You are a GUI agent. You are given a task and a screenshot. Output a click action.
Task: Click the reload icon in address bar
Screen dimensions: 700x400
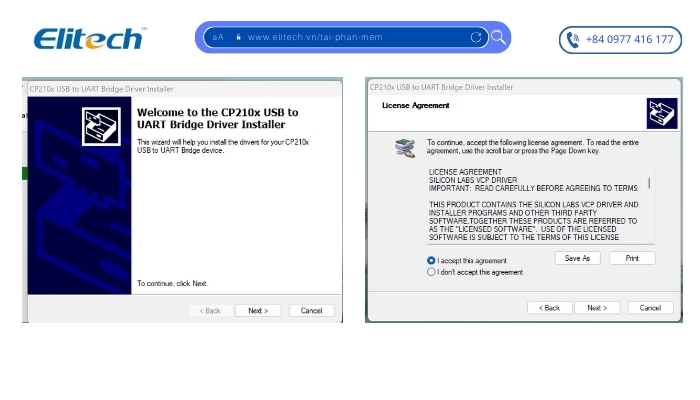coord(476,38)
